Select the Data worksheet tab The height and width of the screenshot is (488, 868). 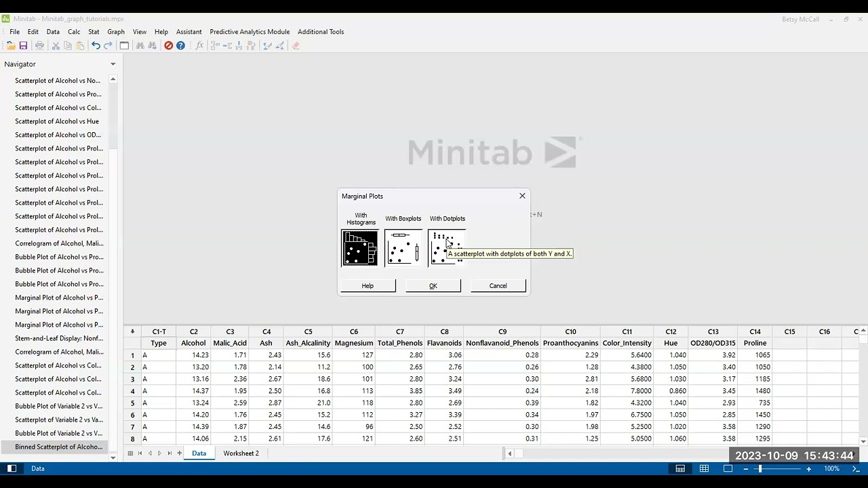coord(199,453)
